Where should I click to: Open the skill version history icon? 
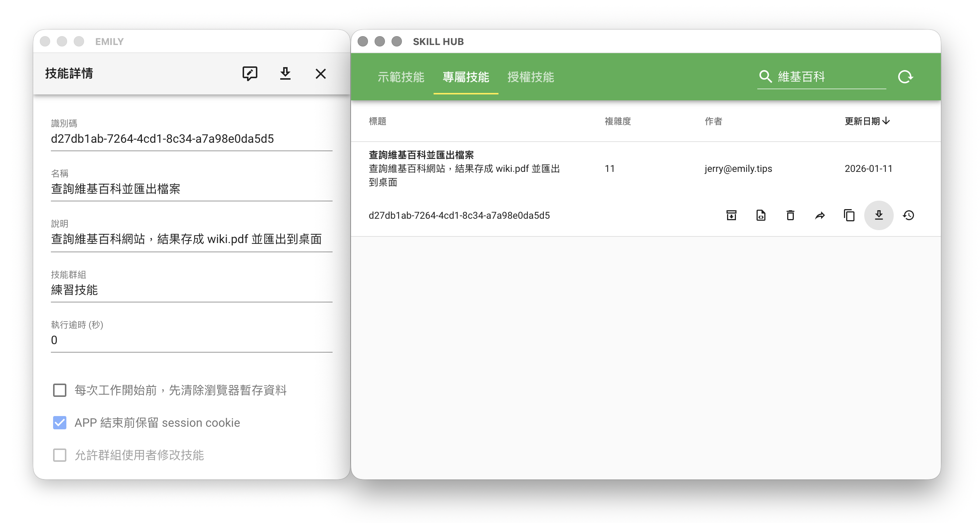click(x=908, y=215)
